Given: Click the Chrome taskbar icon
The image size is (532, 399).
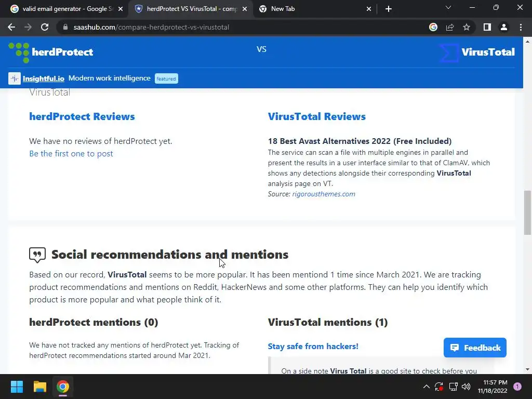Looking at the screenshot, I should 63,387.
